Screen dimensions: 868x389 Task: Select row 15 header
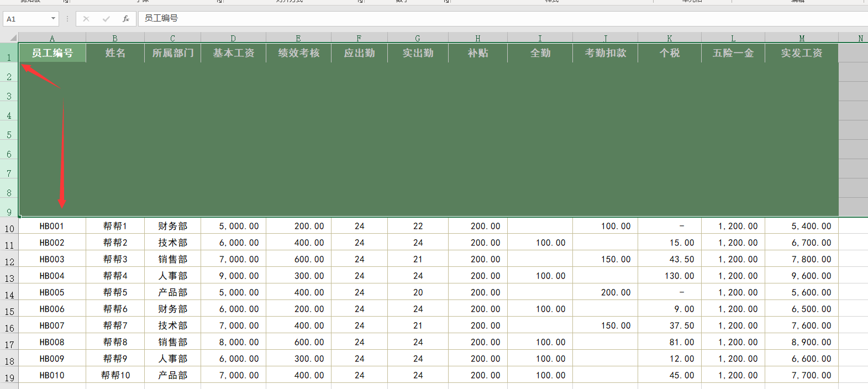click(9, 311)
